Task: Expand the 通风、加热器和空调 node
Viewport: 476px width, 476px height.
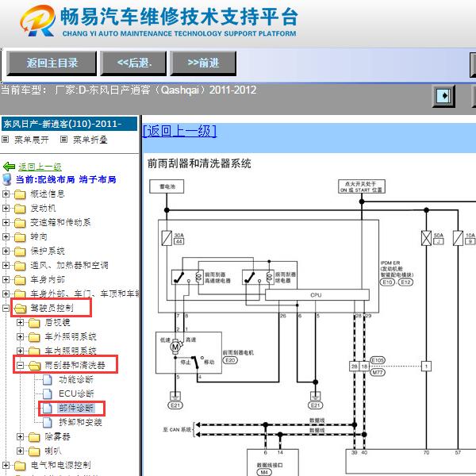Action: pos(6,265)
